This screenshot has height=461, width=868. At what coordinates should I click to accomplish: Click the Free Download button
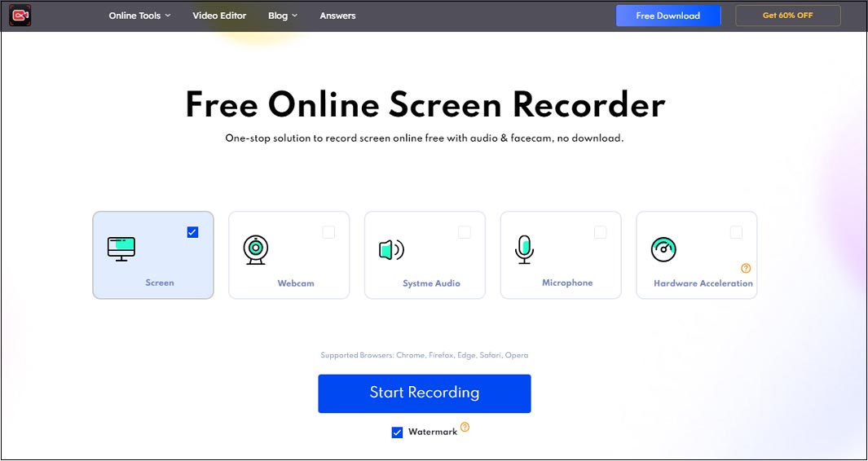coord(668,15)
